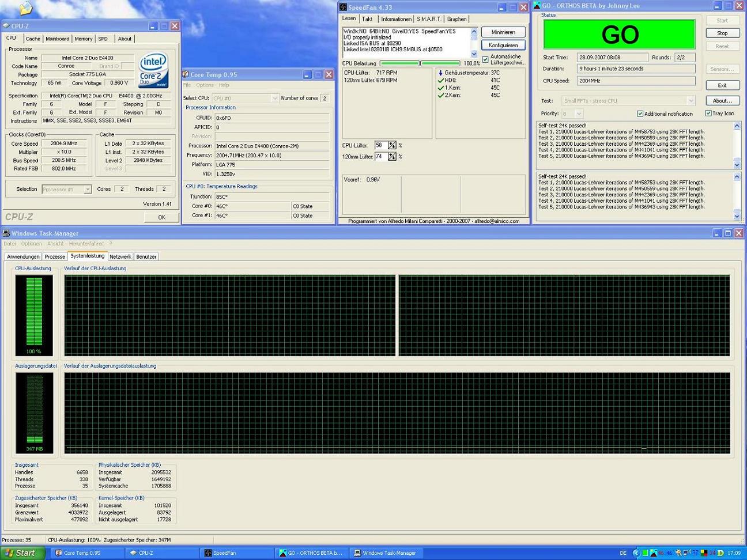Click the Core Temp title bar icon
This screenshot has height=560, width=747.
pyautogui.click(x=186, y=74)
